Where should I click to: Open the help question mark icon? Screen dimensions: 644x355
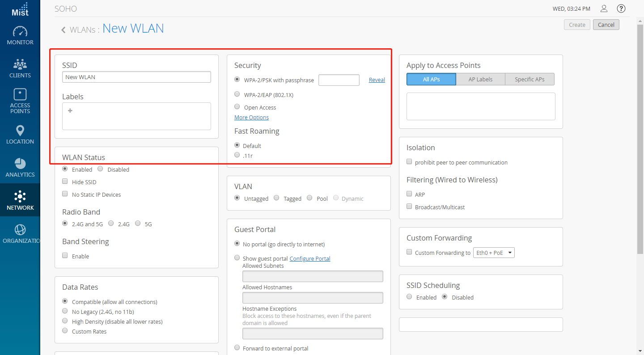click(x=621, y=8)
